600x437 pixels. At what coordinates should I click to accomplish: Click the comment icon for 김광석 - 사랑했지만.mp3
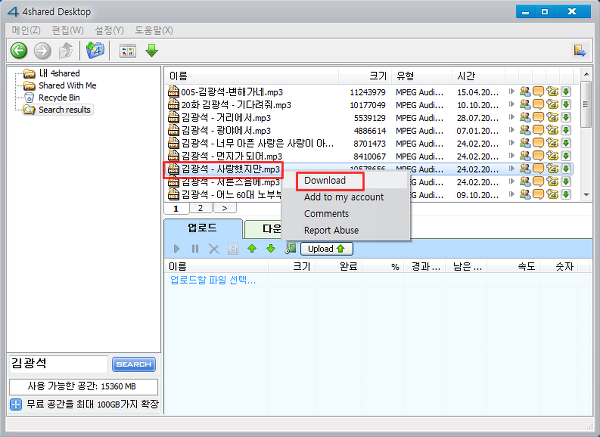pos(538,169)
